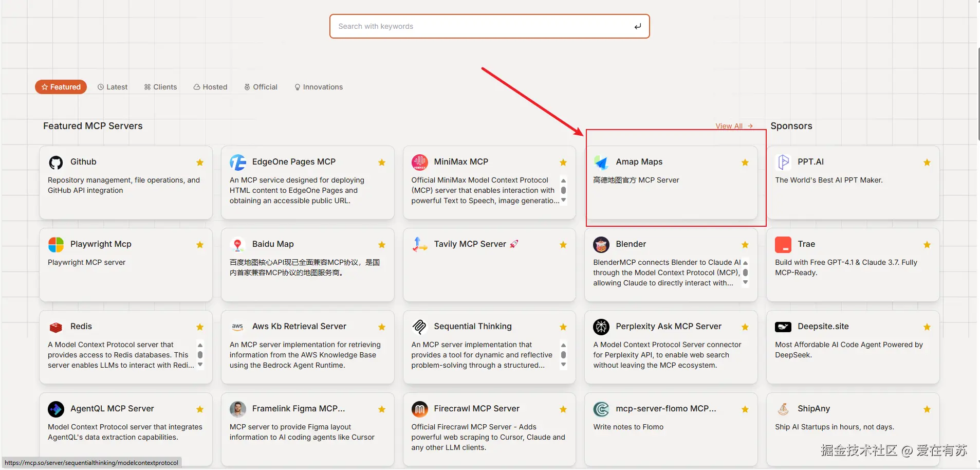Viewport: 980px width, 470px height.
Task: Click the View All link
Action: 734,126
